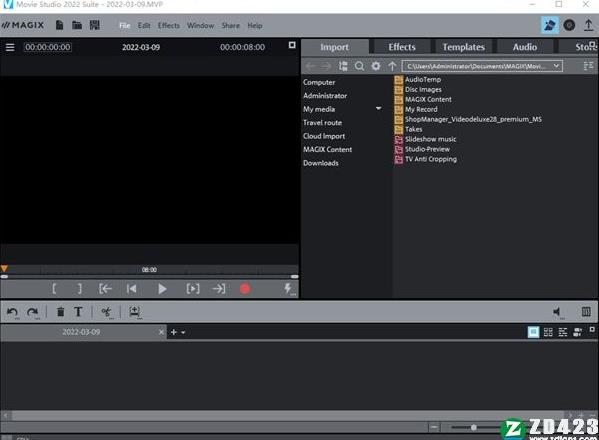Screen dimensions: 599x440
Task: Undo the last action
Action: click(12, 312)
